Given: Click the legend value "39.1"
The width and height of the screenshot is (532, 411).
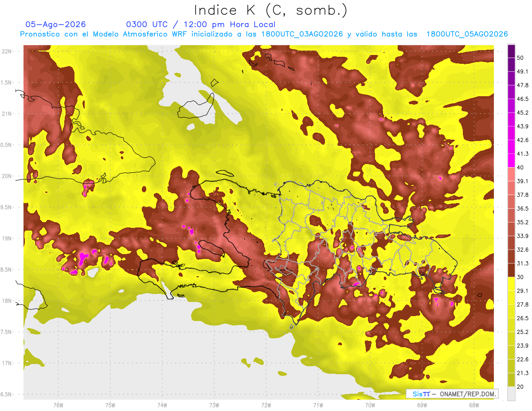Looking at the screenshot, I should coord(523,181).
